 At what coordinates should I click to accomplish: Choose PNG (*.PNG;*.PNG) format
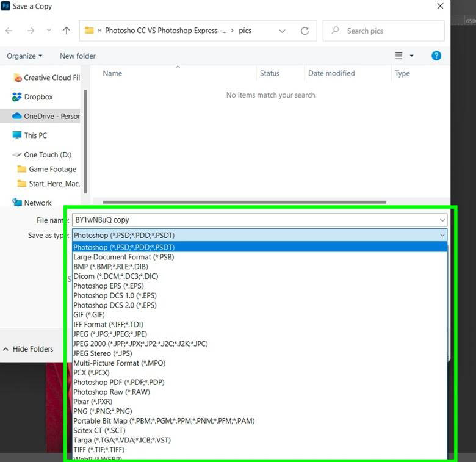click(259, 411)
